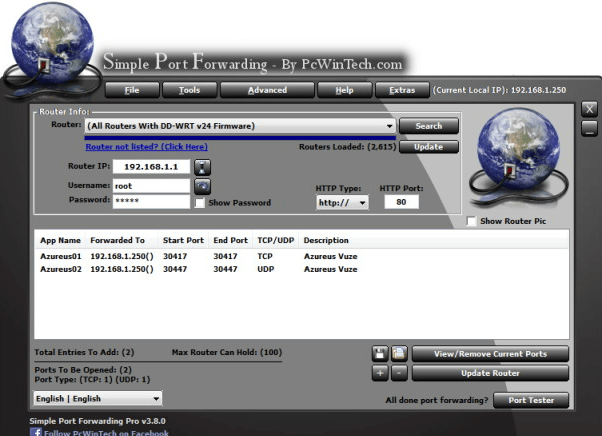Click the globe icon beside Username field
Screen dimensions: 602x436
(x=202, y=187)
